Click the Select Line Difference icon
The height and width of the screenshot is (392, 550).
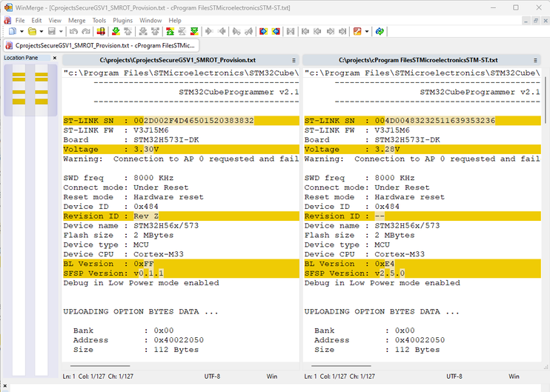101,32
